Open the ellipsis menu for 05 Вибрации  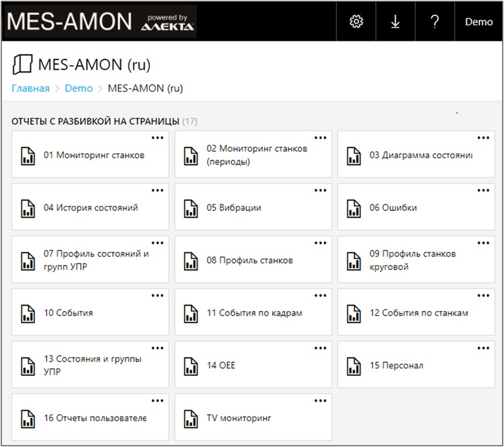(321, 191)
